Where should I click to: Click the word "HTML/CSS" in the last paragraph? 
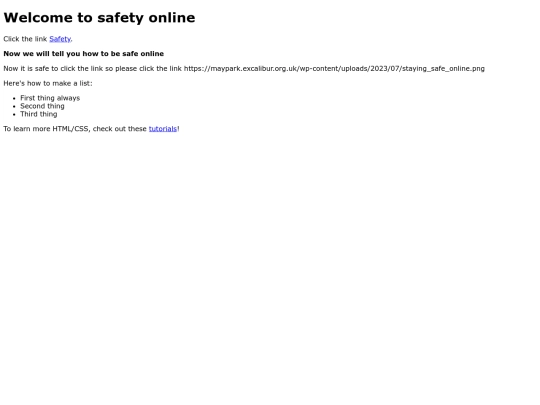[x=71, y=129]
